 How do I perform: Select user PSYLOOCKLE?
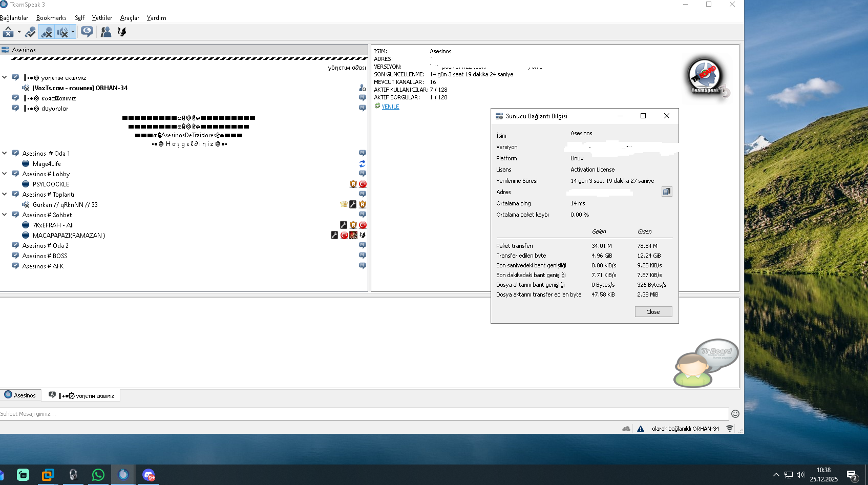tap(51, 184)
